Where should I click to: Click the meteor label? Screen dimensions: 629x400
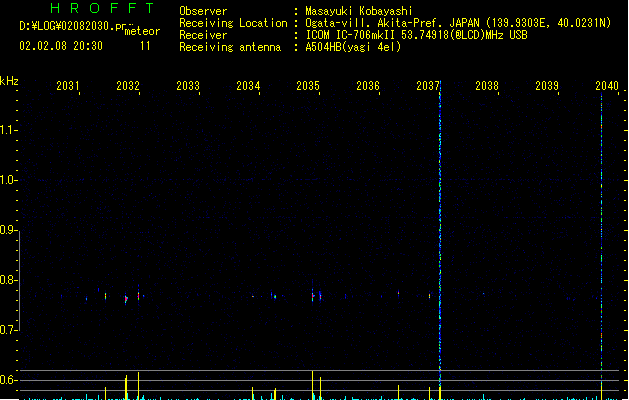pos(142,31)
